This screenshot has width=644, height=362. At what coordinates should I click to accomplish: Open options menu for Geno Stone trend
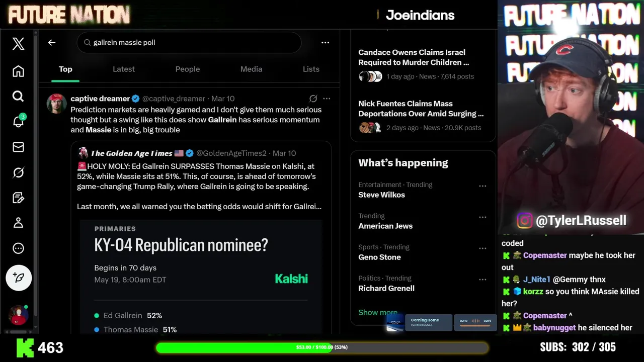[482, 248]
